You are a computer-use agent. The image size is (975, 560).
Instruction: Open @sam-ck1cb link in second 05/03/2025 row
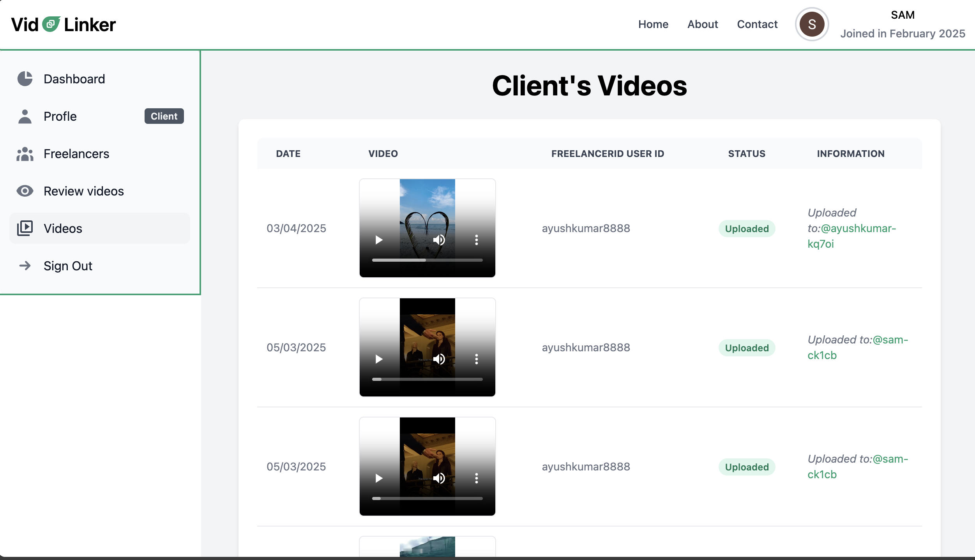857,467
